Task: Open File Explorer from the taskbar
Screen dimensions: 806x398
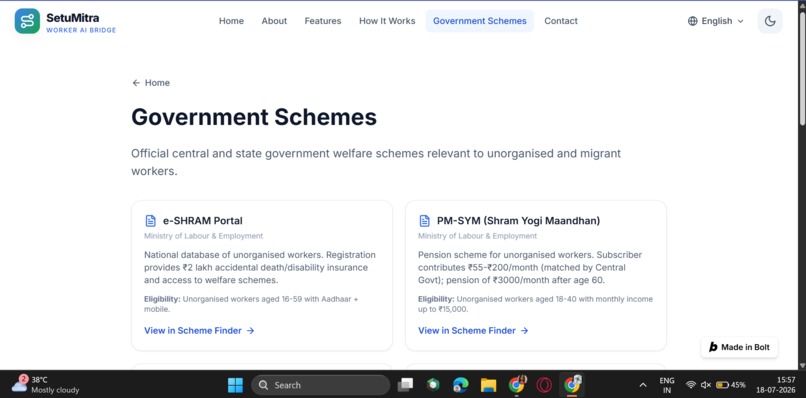Action: point(488,385)
